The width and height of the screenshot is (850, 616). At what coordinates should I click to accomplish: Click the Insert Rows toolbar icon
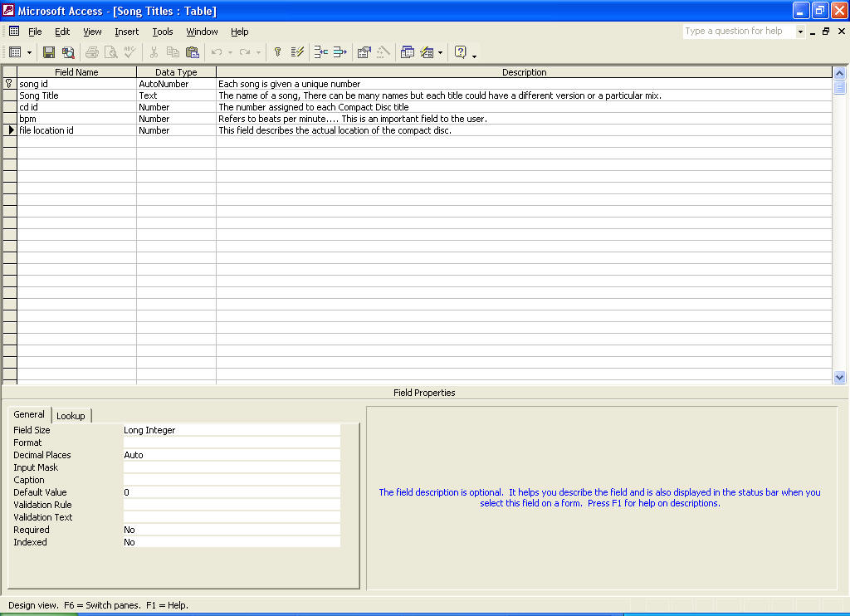(x=320, y=52)
